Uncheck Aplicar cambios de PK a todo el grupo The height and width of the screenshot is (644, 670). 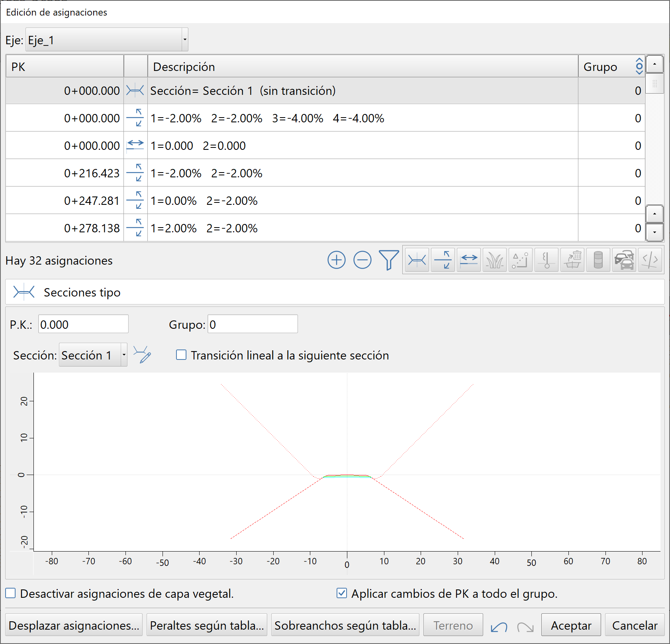click(x=342, y=593)
